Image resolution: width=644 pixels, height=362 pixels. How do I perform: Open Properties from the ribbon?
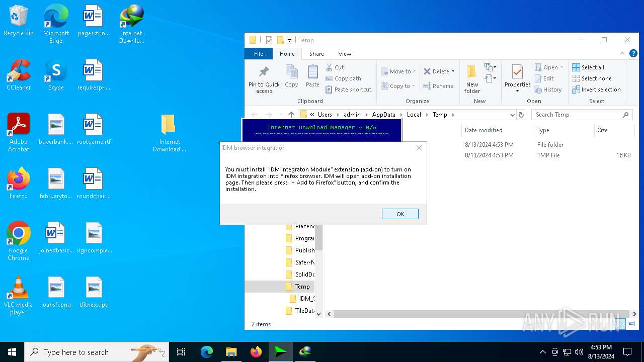click(x=517, y=78)
